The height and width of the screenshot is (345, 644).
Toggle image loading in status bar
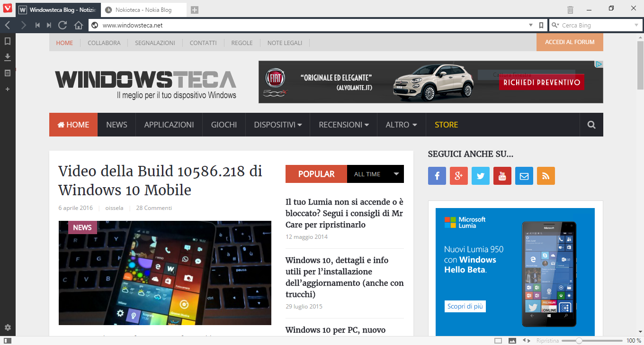point(512,340)
